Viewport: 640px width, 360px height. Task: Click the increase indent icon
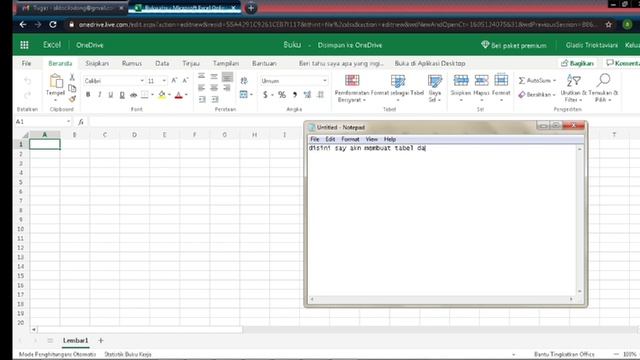pos(215,99)
